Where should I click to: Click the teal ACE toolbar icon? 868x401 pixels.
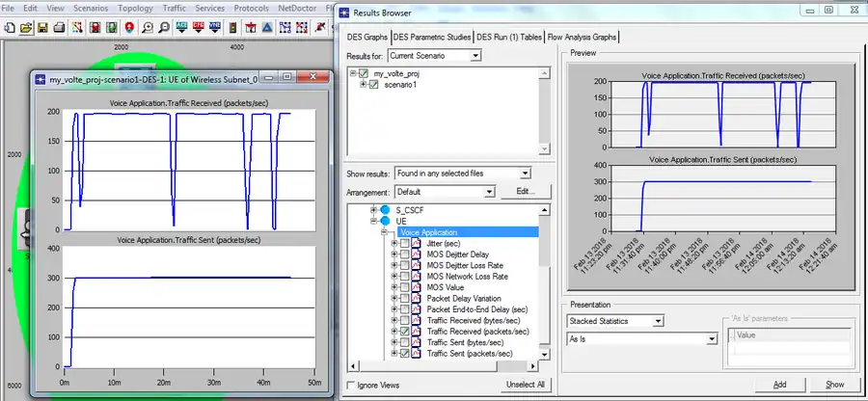pos(181,27)
